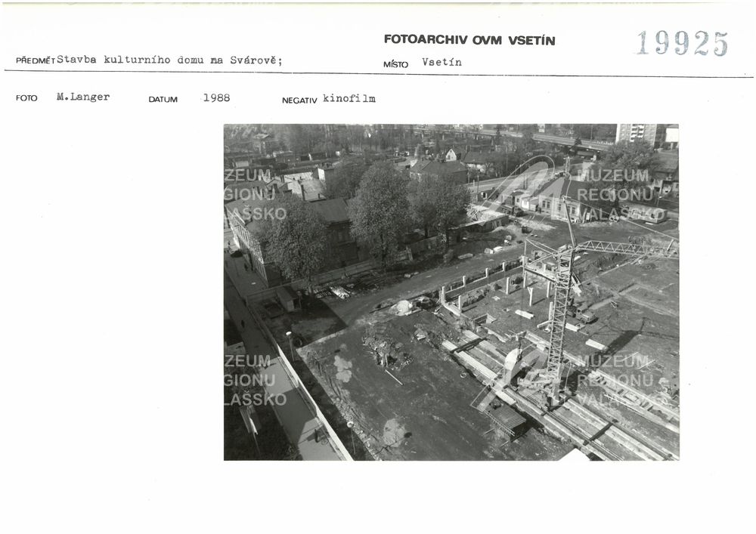Viewport: 756px width, 534px height.
Task: Click the date value 1988
Action: [216, 97]
